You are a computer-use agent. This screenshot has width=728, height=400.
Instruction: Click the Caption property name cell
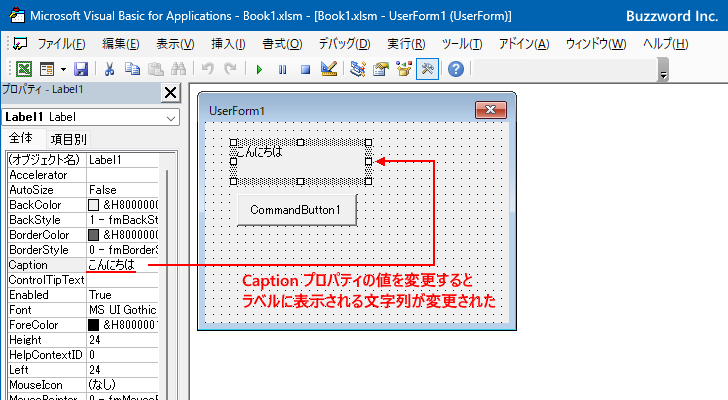[46, 265]
